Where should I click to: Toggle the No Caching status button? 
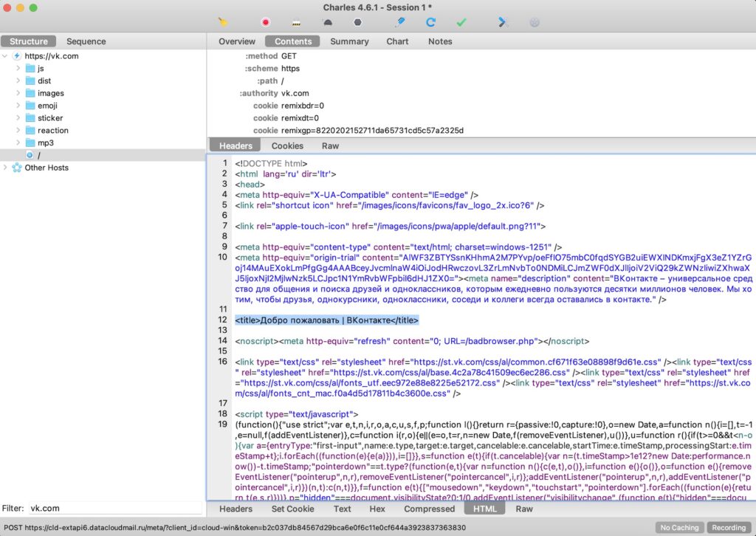point(679,528)
